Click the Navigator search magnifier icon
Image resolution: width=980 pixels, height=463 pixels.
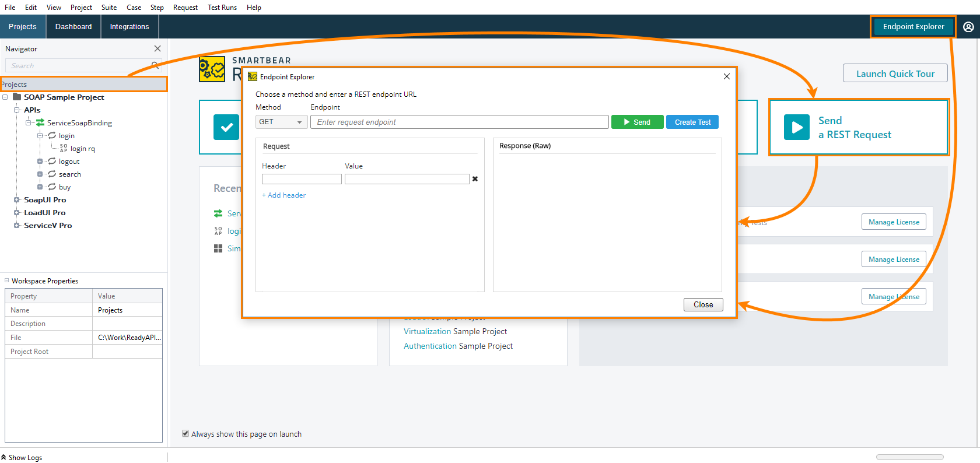(155, 65)
